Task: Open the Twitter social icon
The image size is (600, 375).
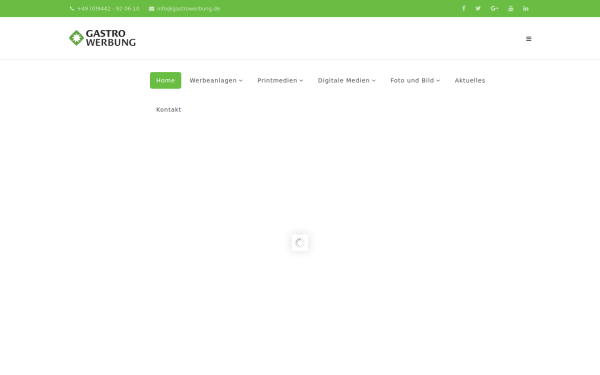Action: tap(478, 8)
